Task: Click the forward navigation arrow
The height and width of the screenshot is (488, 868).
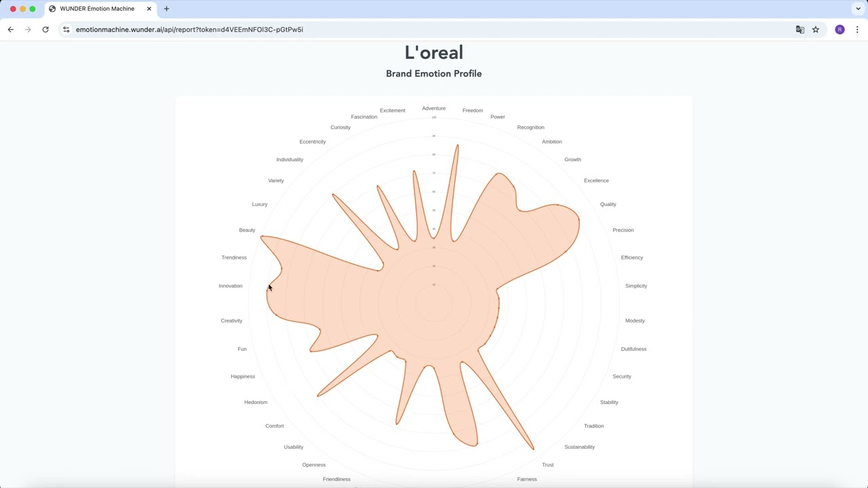Action: pos(28,30)
